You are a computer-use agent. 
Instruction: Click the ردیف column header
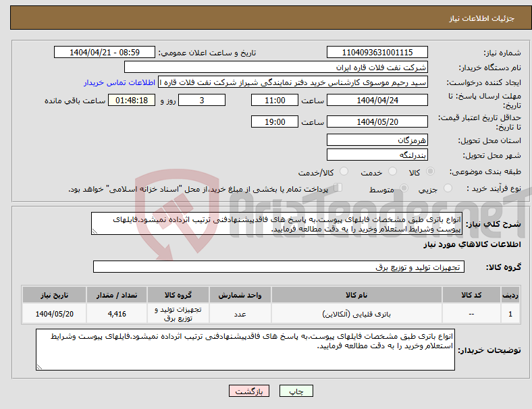tap(510, 295)
